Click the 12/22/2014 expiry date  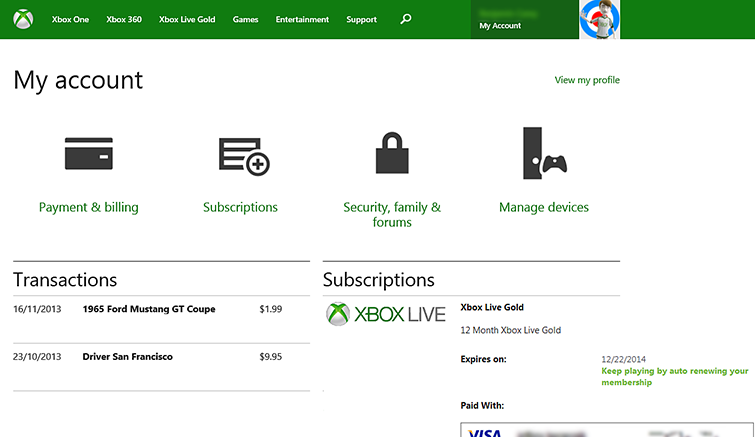[x=624, y=359]
